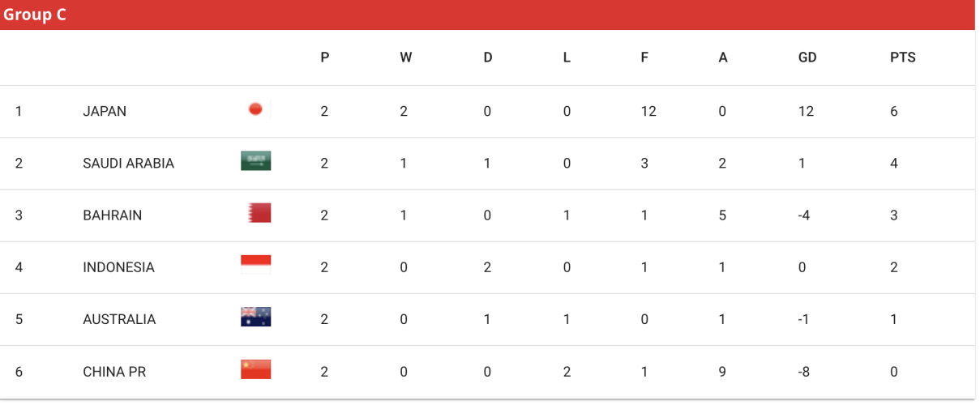Click the GD column header
The width and height of the screenshot is (980, 405).
click(807, 58)
